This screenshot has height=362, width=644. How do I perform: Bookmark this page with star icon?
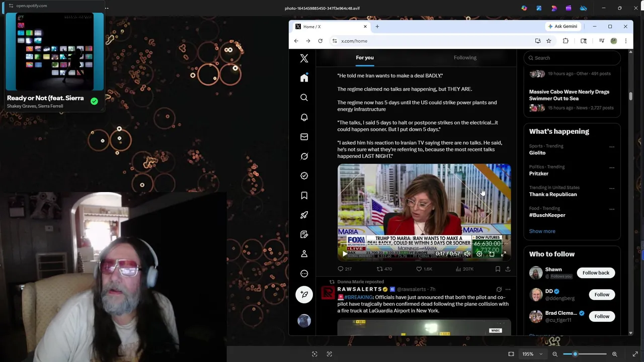549,41
